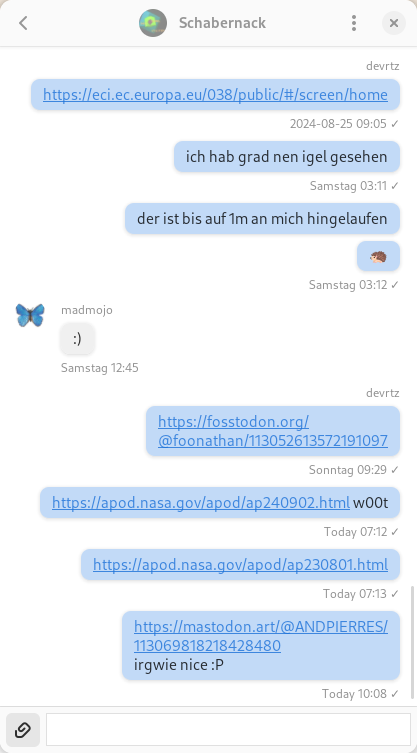Open the three-dot chat menu

click(x=354, y=23)
